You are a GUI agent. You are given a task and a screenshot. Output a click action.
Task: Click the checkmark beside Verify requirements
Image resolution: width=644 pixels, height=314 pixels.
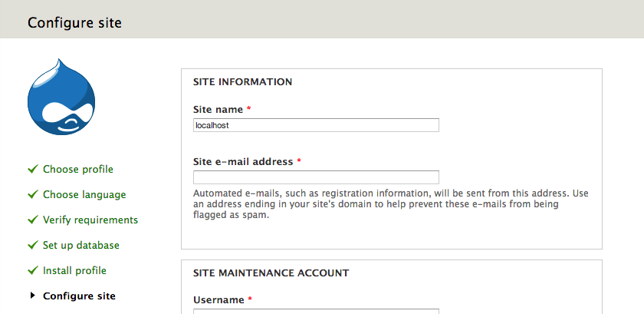[x=33, y=220]
